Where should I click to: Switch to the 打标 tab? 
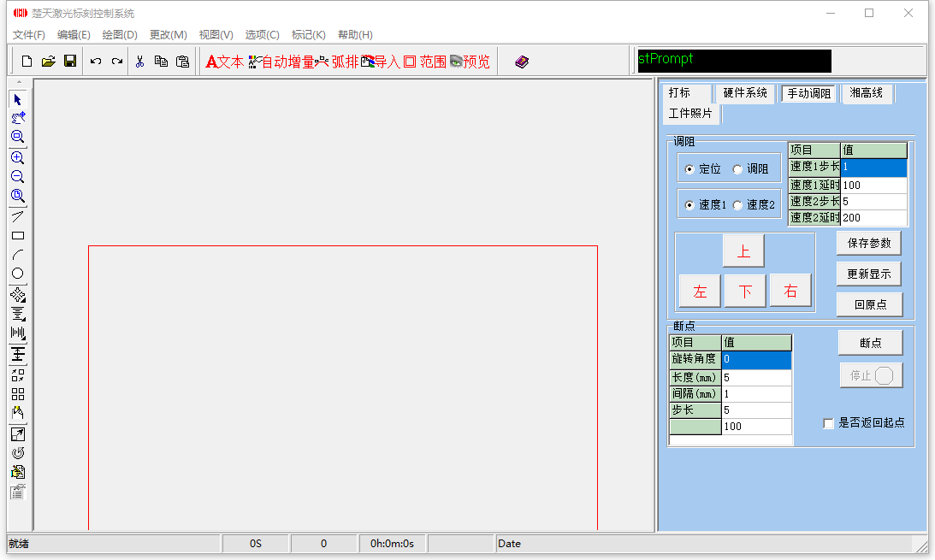click(687, 93)
